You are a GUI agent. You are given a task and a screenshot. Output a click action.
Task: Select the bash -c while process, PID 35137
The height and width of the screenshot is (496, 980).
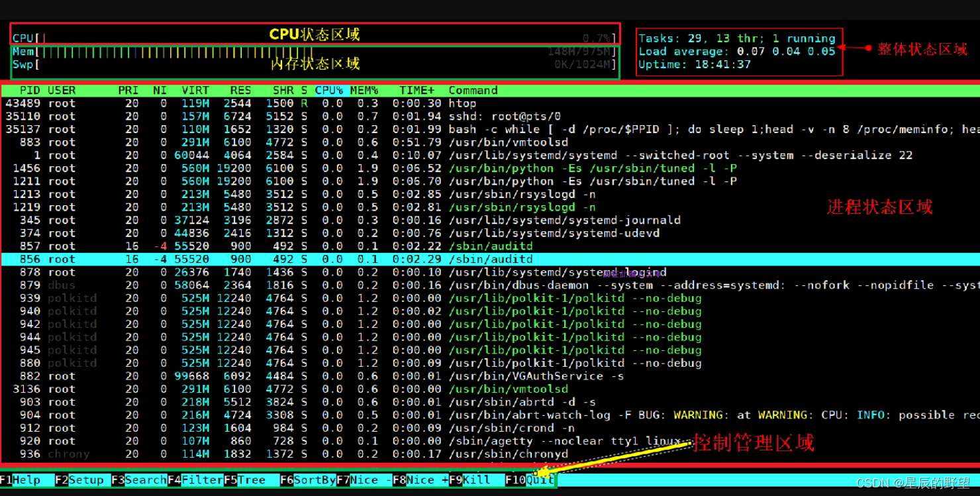[490, 129]
